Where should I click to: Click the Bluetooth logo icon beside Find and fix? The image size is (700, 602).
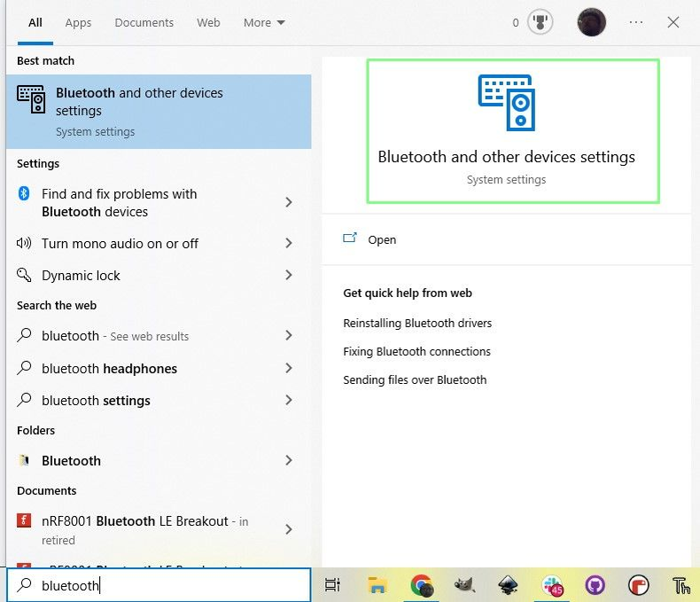pos(24,193)
